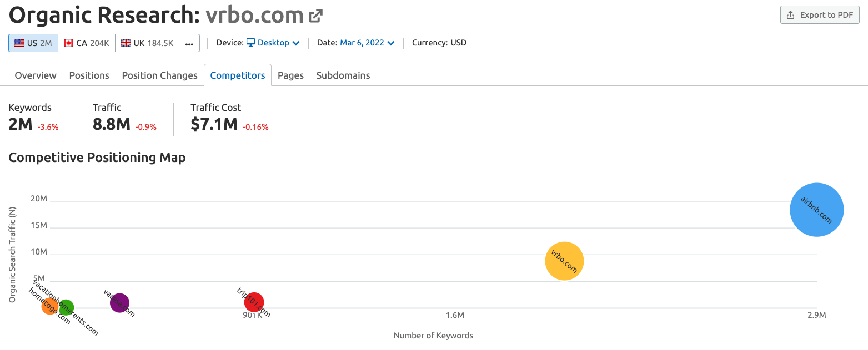Open the external link icon beside vrbo.com

315,17
